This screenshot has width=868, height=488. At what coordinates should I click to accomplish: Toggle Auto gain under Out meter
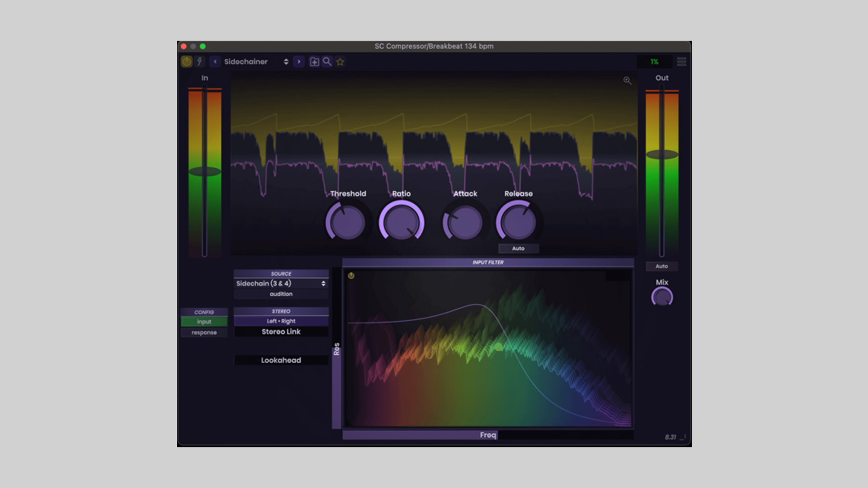pos(662,266)
